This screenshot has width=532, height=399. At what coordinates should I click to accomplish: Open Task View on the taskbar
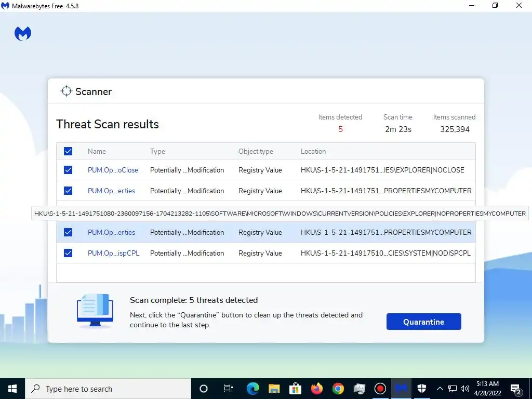(x=229, y=389)
